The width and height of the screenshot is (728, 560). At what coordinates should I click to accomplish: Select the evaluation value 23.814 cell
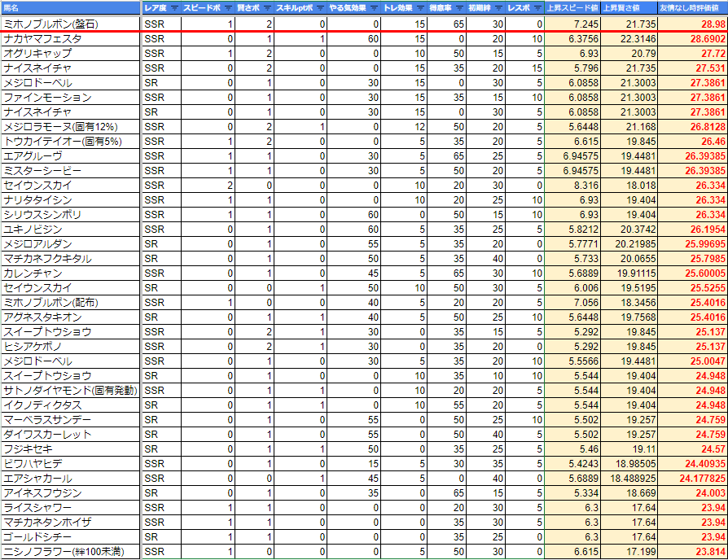693,552
